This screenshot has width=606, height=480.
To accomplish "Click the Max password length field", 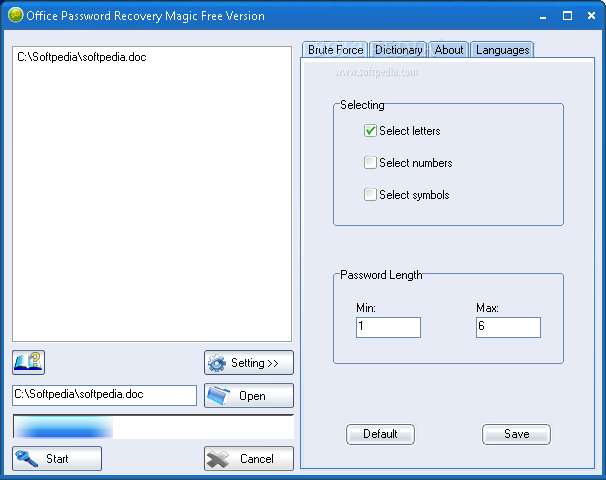I will click(x=508, y=327).
